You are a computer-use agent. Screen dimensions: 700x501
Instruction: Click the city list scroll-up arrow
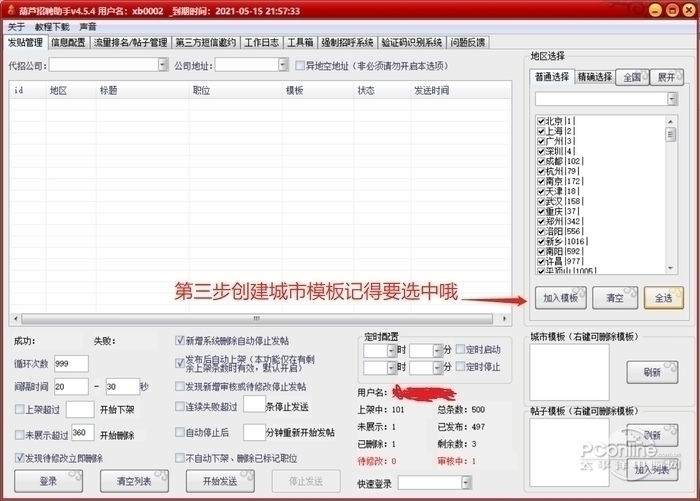tap(670, 121)
